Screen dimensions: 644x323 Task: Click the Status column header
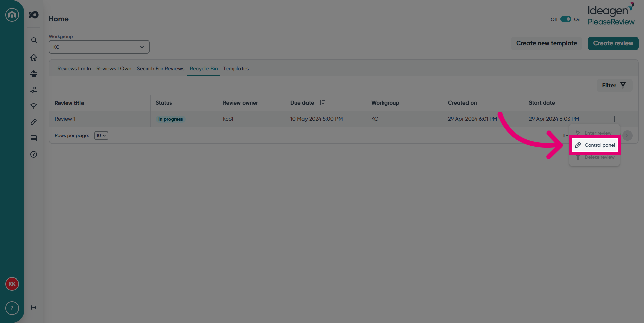pyautogui.click(x=164, y=103)
